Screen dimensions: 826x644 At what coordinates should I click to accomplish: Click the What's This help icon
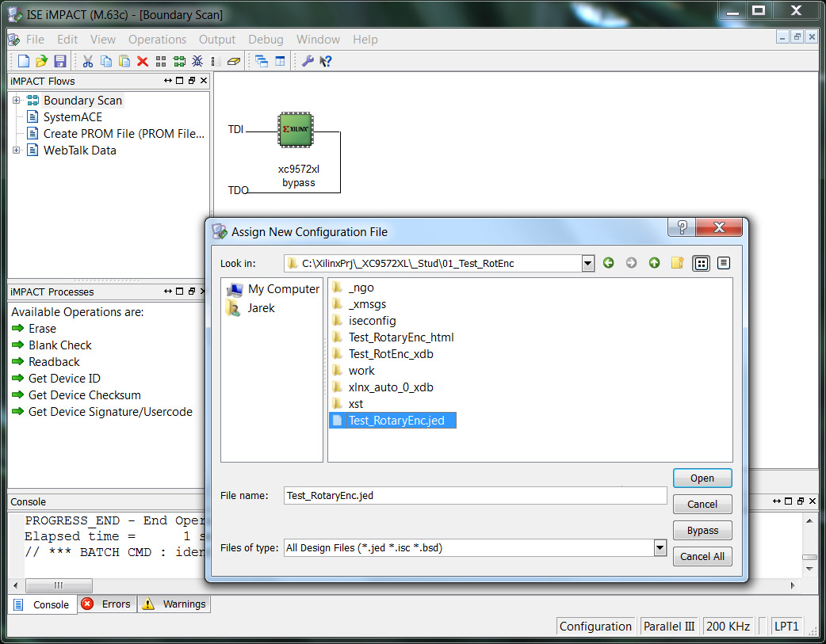pyautogui.click(x=326, y=61)
